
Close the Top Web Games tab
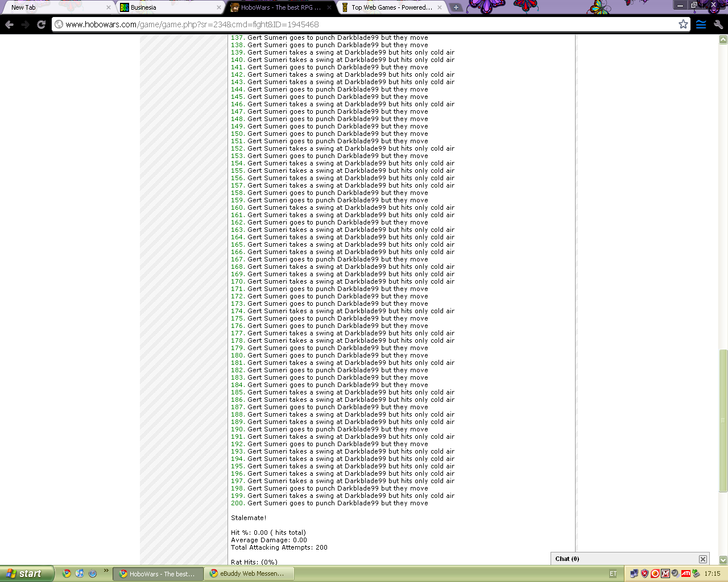coord(439,7)
